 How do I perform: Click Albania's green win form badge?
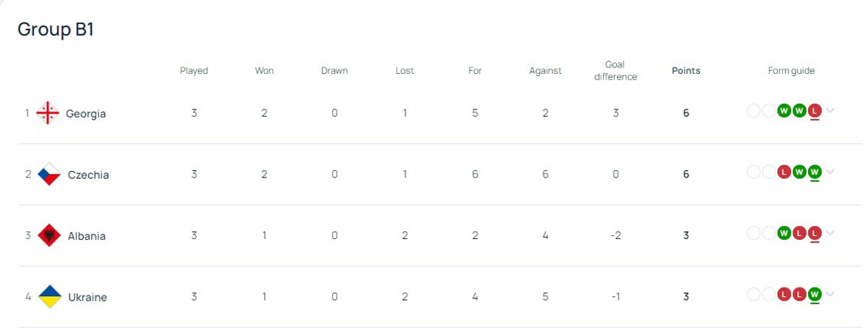point(783,233)
